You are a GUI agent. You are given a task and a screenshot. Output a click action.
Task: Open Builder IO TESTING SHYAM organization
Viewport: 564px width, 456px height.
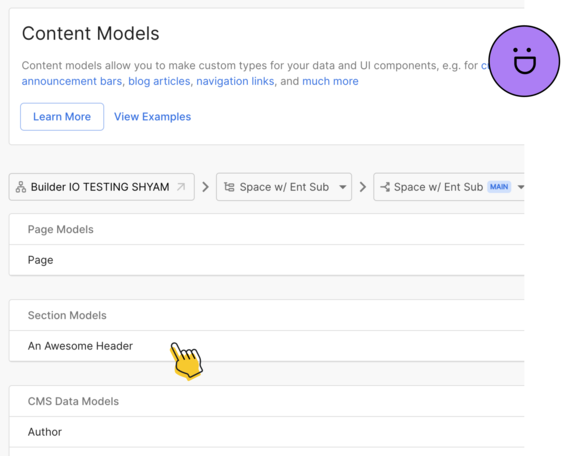click(x=102, y=187)
